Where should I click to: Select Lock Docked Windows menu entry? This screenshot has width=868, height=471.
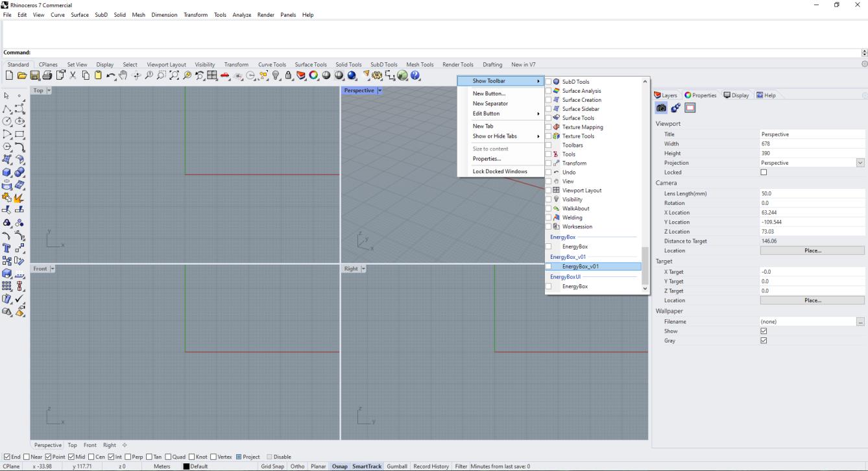[500, 171]
